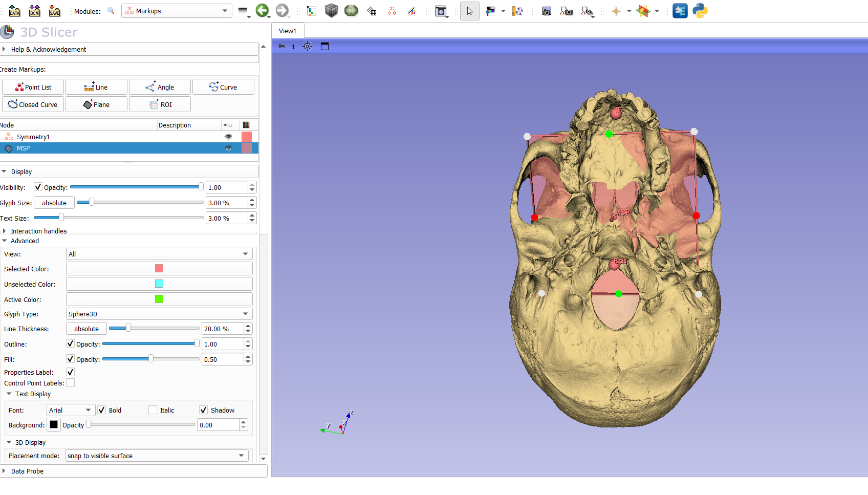Expand the Interaction handles section
The width and height of the screenshot is (868, 495).
click(38, 231)
